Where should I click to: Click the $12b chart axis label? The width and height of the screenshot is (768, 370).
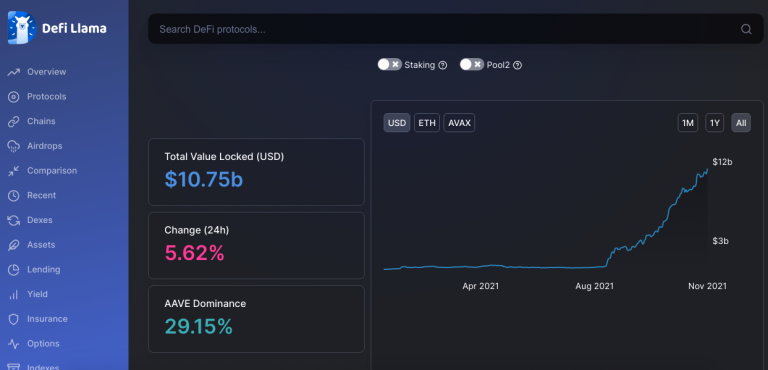(722, 162)
